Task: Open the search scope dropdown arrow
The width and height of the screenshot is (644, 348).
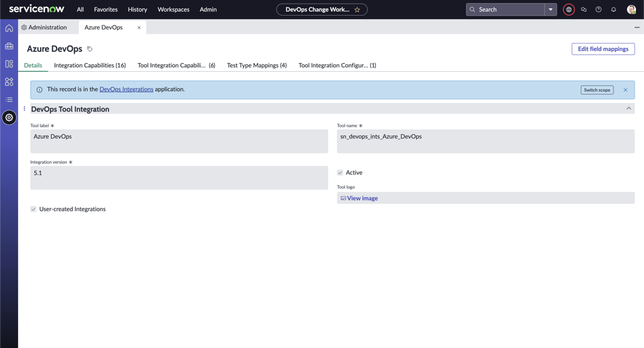Action: [x=550, y=9]
